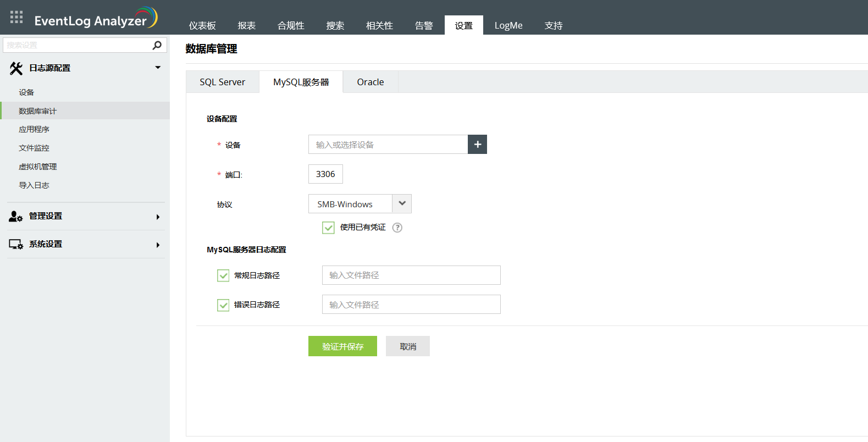Select 文件监控 in the sidebar
The width and height of the screenshot is (868, 442).
tap(34, 148)
